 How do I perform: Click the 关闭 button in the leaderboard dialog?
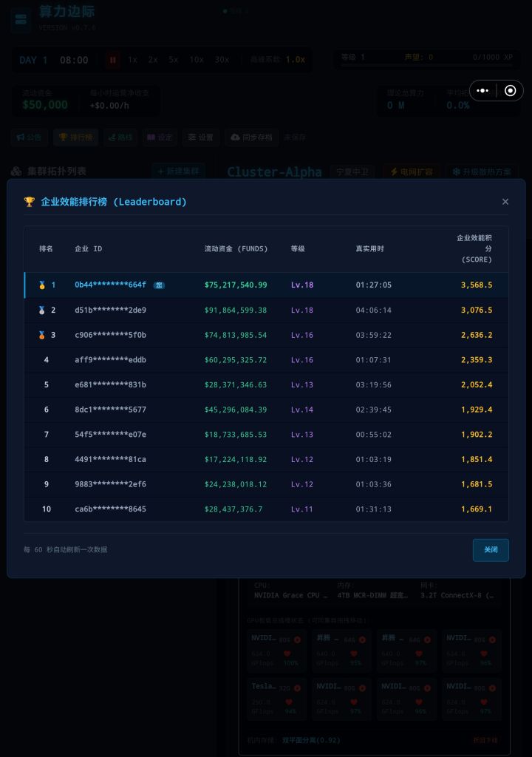click(x=491, y=550)
